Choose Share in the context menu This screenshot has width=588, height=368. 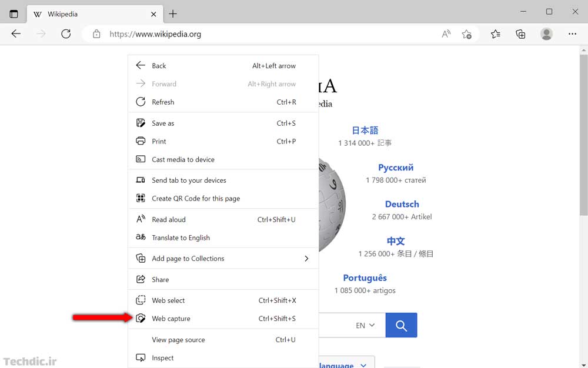223,280
